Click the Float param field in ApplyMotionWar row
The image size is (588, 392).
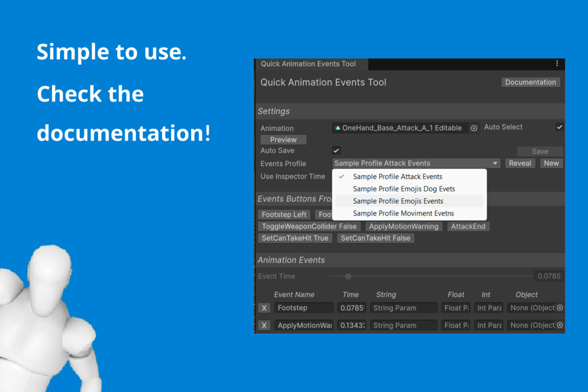tap(456, 325)
